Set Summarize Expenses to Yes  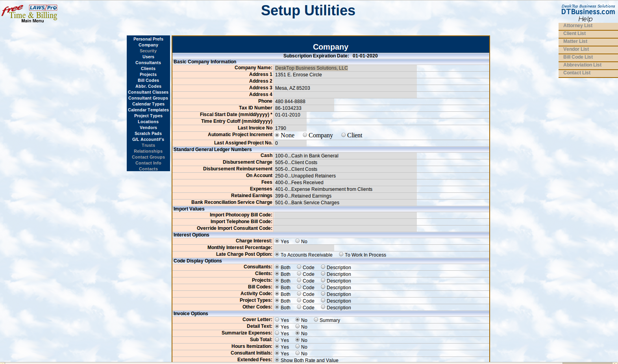pos(277,333)
